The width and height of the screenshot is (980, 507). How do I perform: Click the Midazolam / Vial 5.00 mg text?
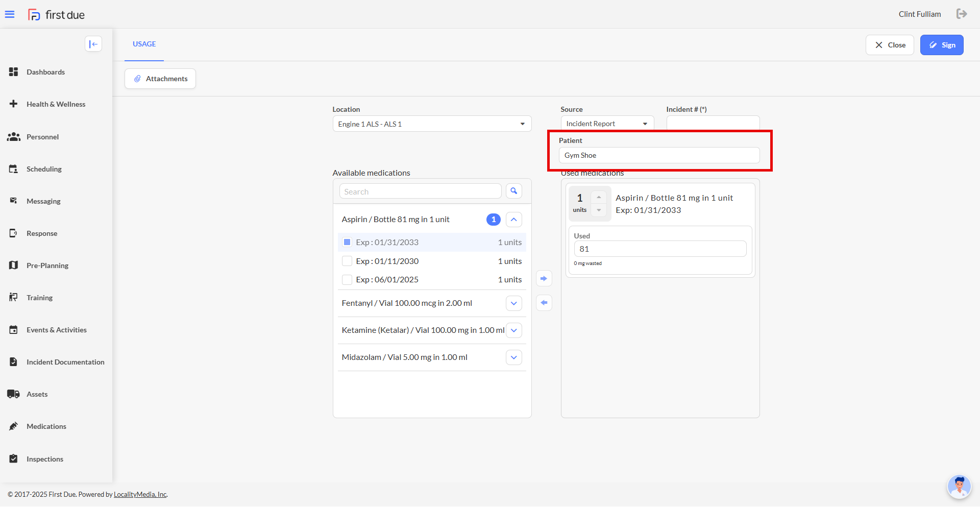tap(405, 357)
